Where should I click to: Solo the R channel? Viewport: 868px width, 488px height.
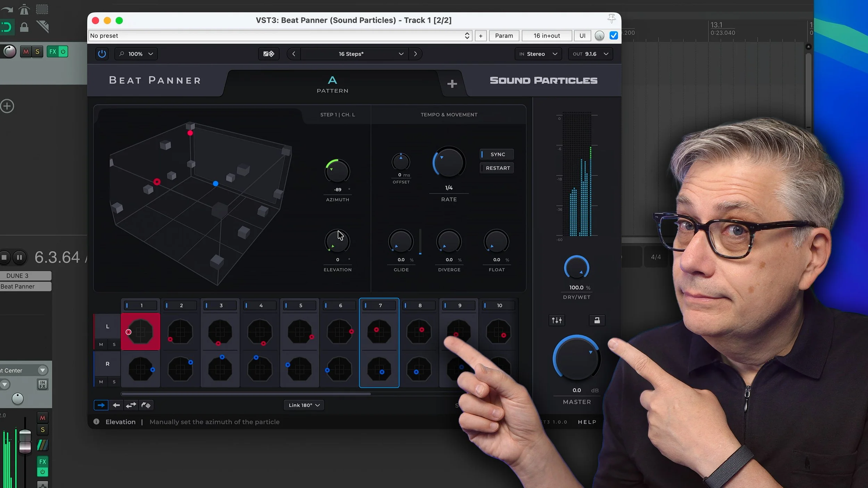pos(114,382)
